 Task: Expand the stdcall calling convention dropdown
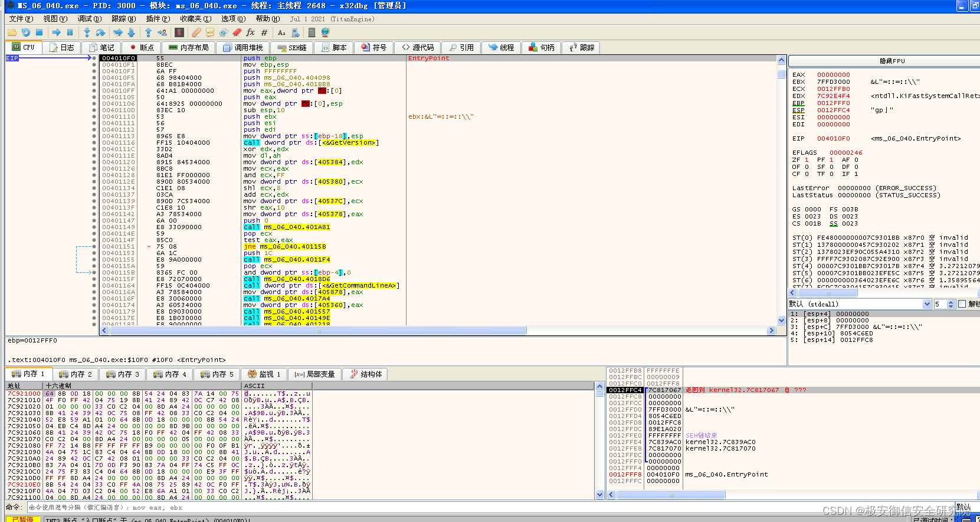pos(927,304)
